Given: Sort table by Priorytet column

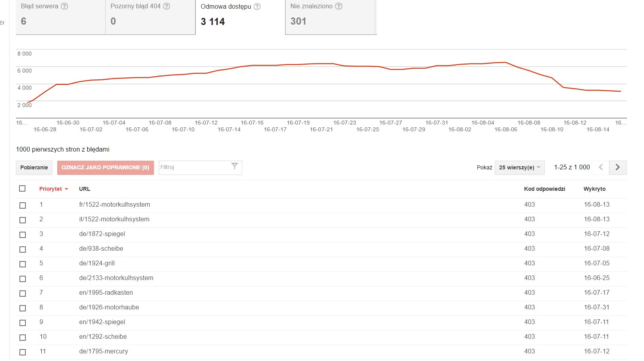Looking at the screenshot, I should pyautogui.click(x=50, y=189).
